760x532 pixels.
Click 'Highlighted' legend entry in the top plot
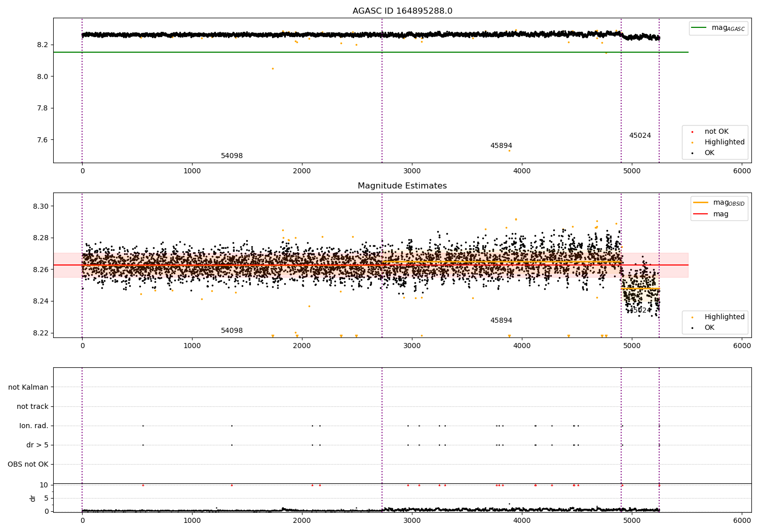point(725,142)
